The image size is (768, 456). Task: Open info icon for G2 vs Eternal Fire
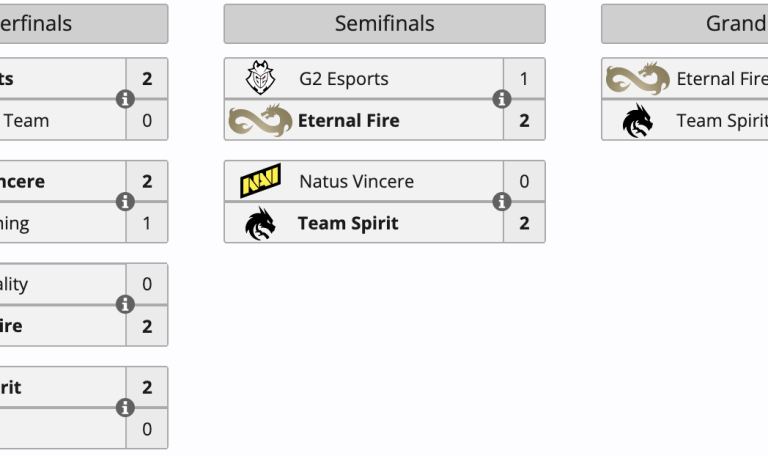point(503,99)
